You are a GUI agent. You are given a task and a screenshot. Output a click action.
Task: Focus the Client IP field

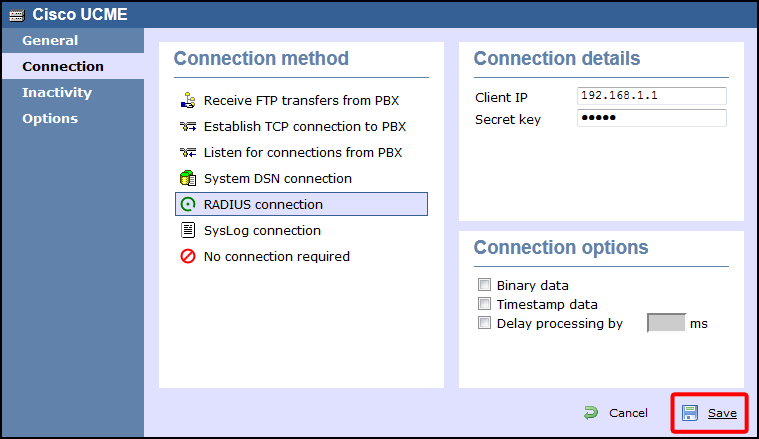pos(652,96)
